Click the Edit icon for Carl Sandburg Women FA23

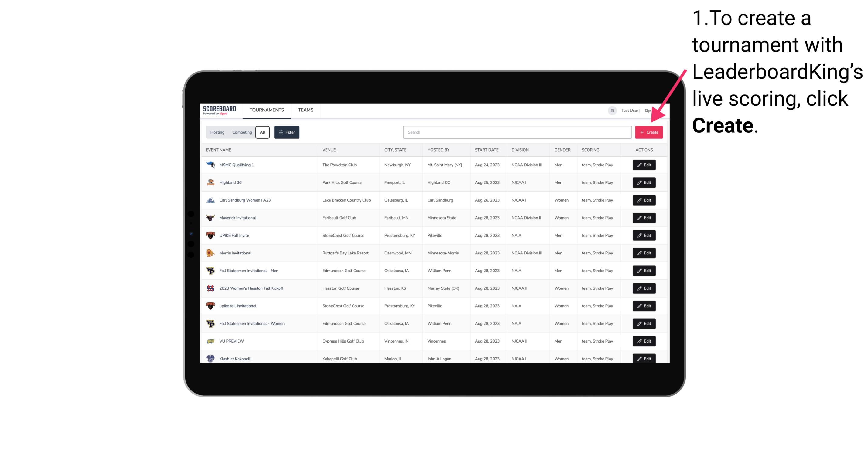coord(644,199)
